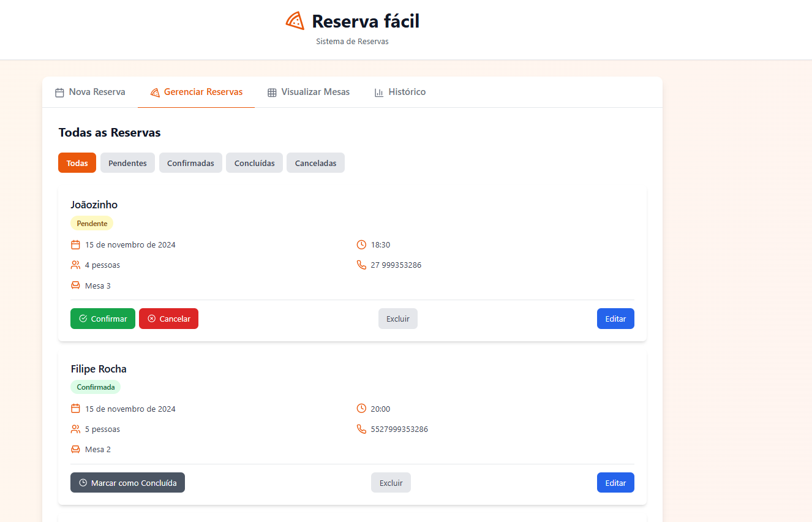Cancel Joãozinho's pending reservation
This screenshot has width=812, height=522.
168,319
